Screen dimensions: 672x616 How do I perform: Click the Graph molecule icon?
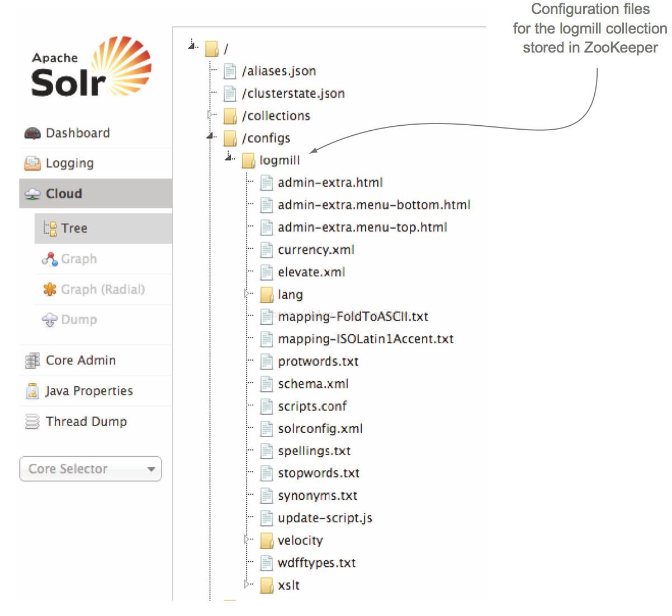point(50,259)
